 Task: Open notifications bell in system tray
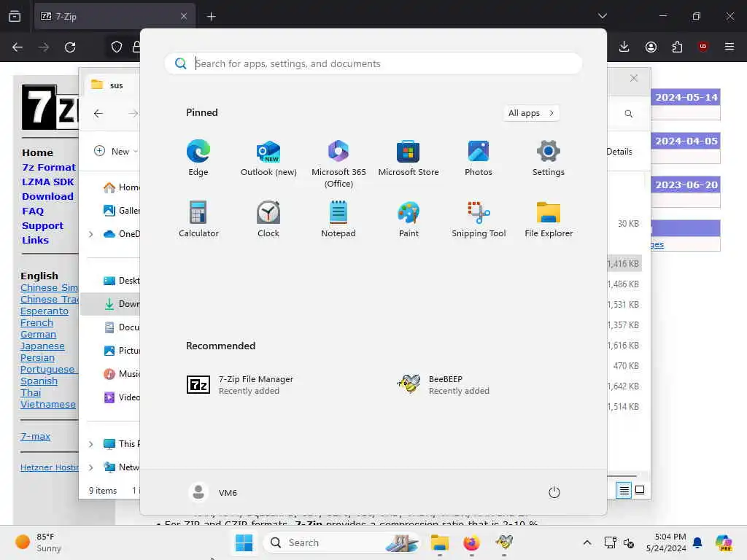697,542
